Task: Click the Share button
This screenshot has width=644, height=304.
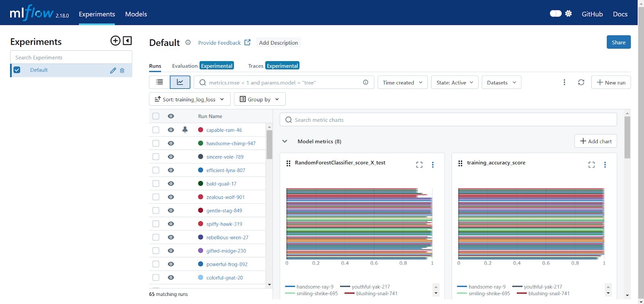Action: (618, 42)
